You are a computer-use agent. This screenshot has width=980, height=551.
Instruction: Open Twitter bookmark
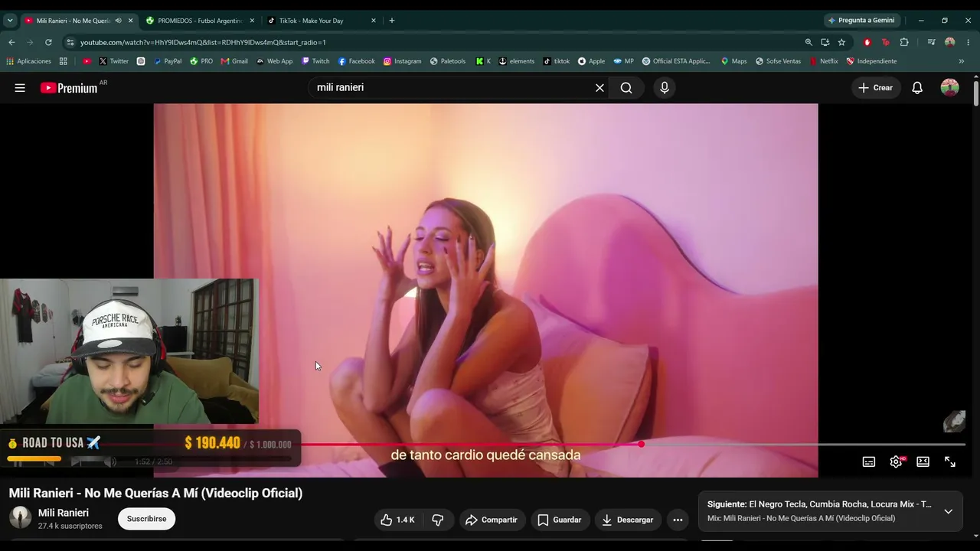114,61
